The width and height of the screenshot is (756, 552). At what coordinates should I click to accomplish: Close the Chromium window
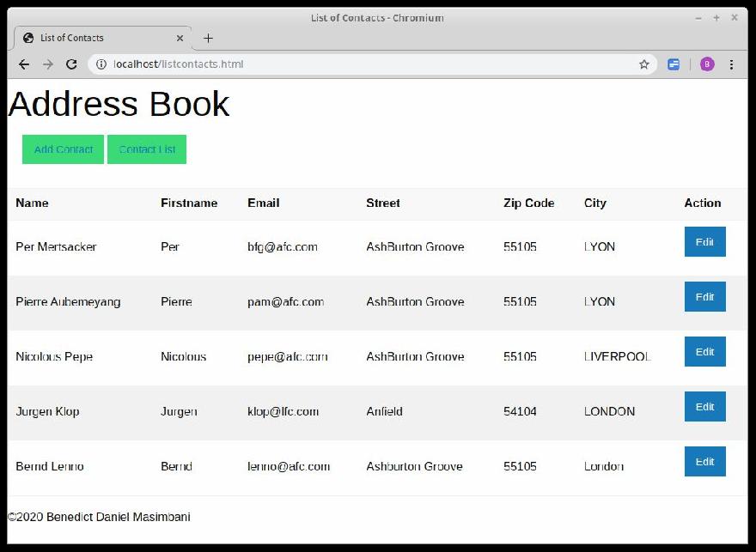pyautogui.click(x=735, y=18)
